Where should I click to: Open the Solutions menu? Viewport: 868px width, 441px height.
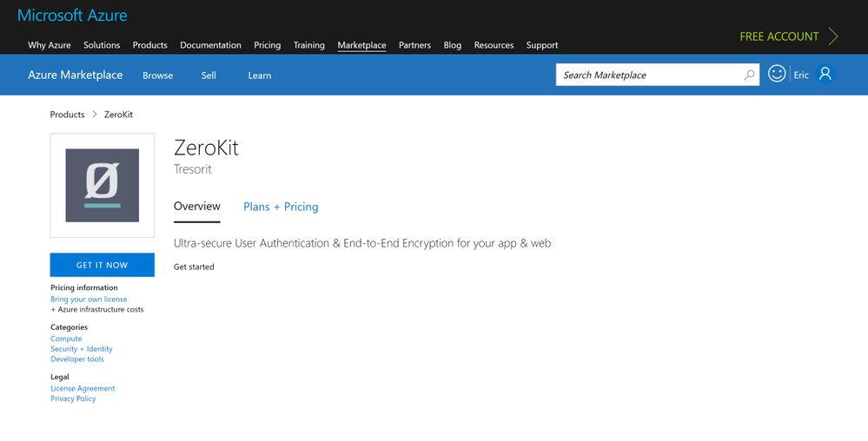(102, 45)
